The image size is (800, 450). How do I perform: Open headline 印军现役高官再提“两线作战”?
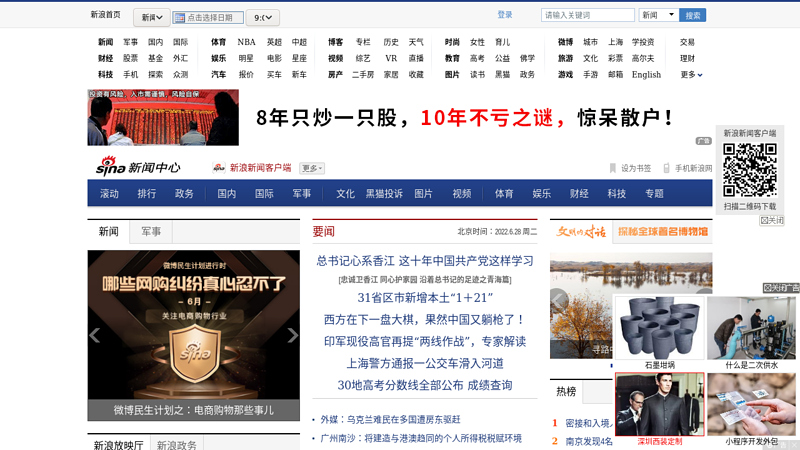[425, 341]
